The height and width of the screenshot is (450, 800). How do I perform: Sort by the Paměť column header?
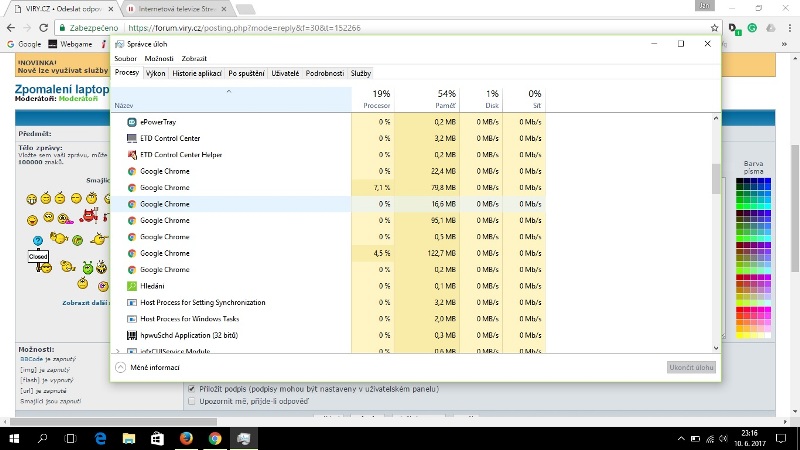click(x=427, y=99)
